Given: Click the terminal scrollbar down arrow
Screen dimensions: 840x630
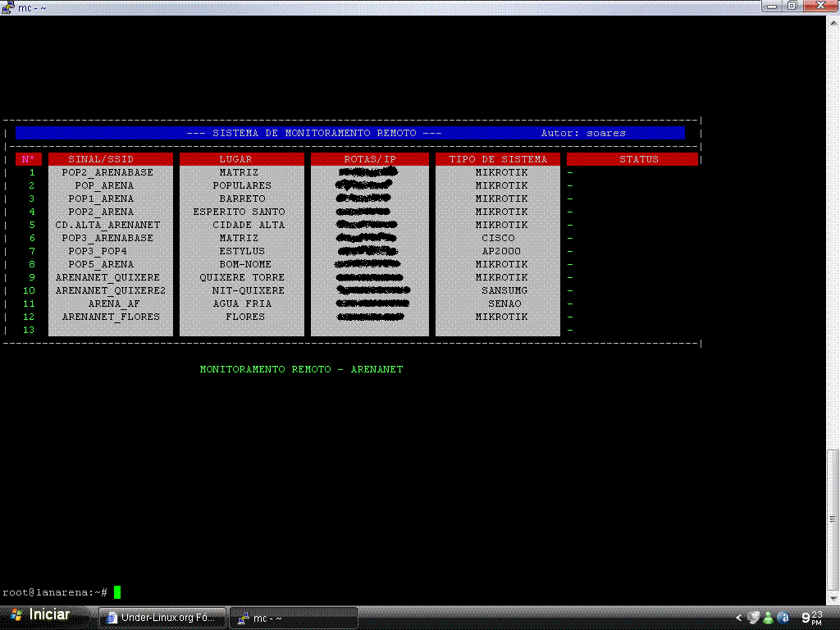Looking at the screenshot, I should [833, 598].
